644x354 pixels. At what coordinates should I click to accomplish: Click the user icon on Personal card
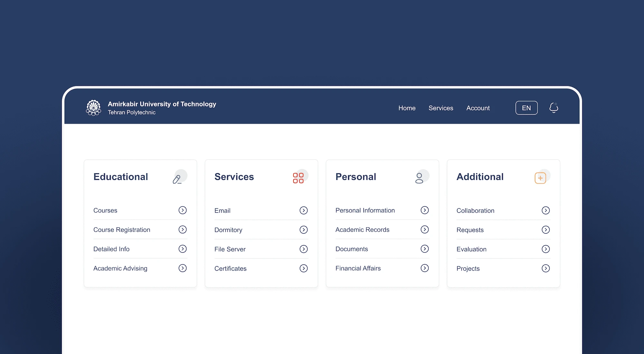(x=419, y=178)
